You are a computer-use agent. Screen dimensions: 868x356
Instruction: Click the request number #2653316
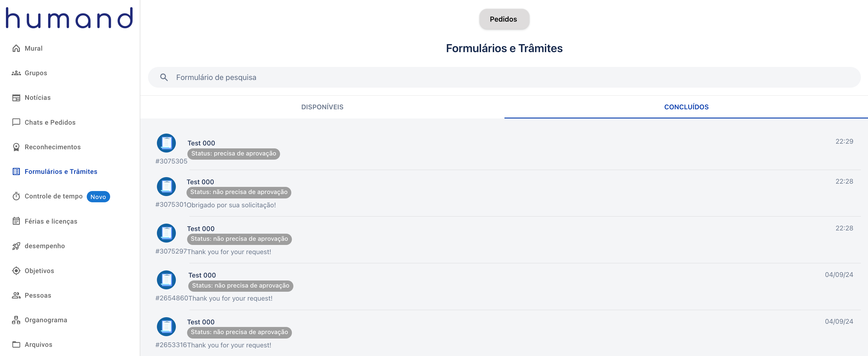coord(171,345)
